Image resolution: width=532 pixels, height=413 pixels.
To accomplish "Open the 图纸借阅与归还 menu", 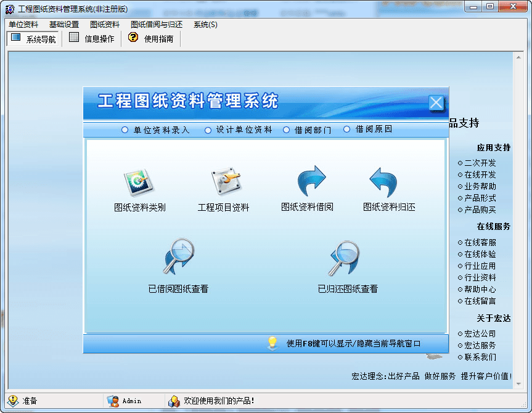I will pyautogui.click(x=157, y=25).
